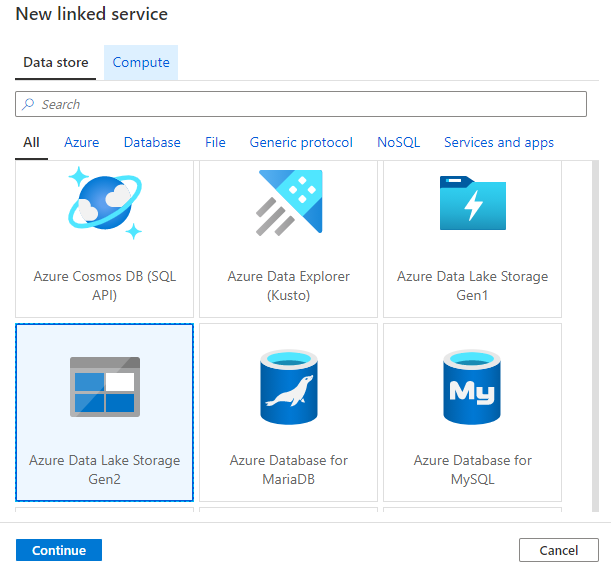Choose the Azure Data Explorer Kusto icon

pos(289,204)
